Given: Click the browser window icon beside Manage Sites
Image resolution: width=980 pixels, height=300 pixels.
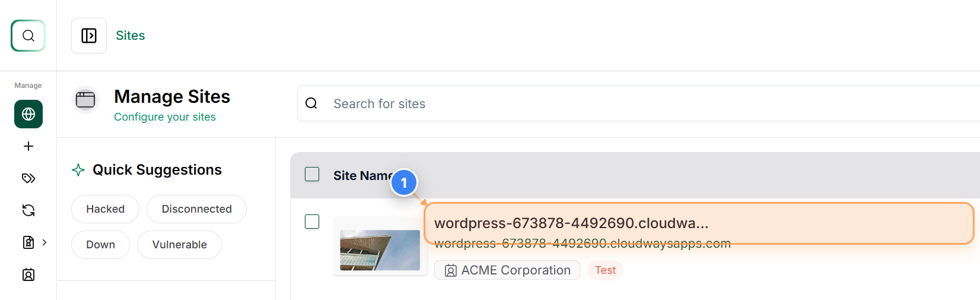Looking at the screenshot, I should click(85, 100).
